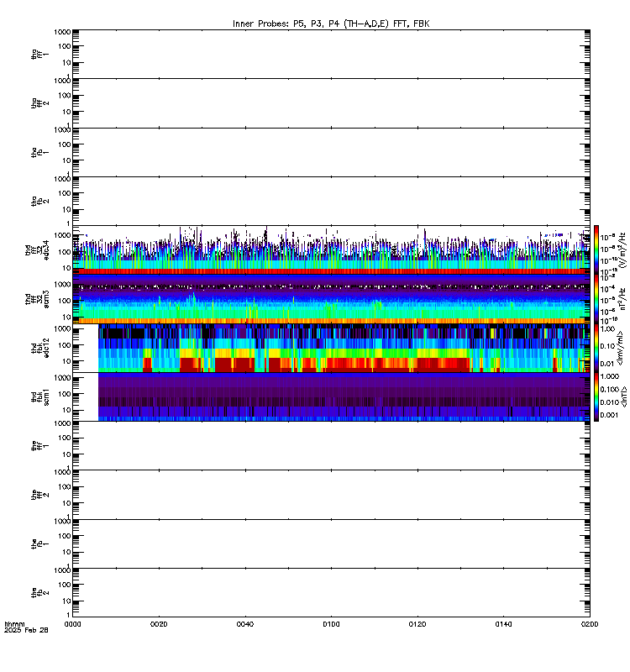Click the scm1 <|nT|> color bar
630x672 pixels.
[596, 396]
